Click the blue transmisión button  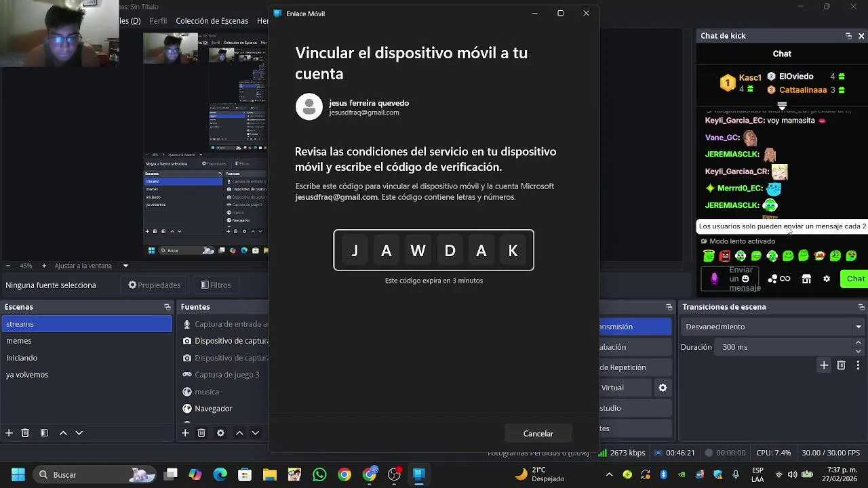click(635, 327)
